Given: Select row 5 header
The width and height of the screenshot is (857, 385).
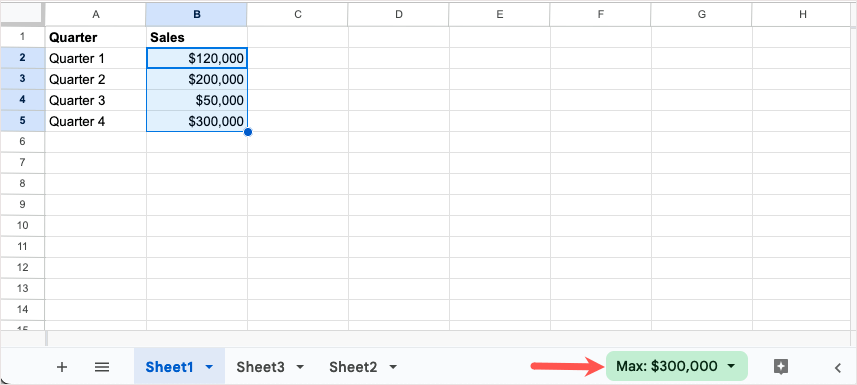Looking at the screenshot, I should [22, 121].
